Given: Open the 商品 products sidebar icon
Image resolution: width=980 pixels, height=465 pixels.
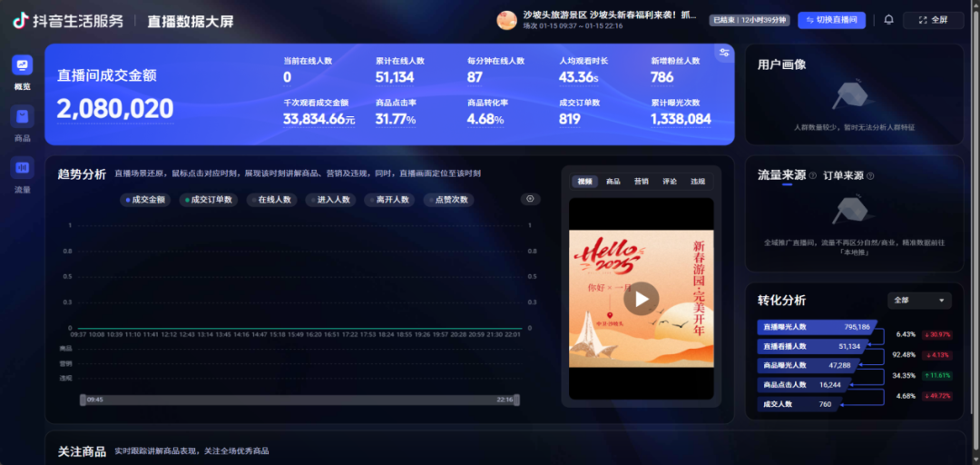Looking at the screenshot, I should (23, 117).
